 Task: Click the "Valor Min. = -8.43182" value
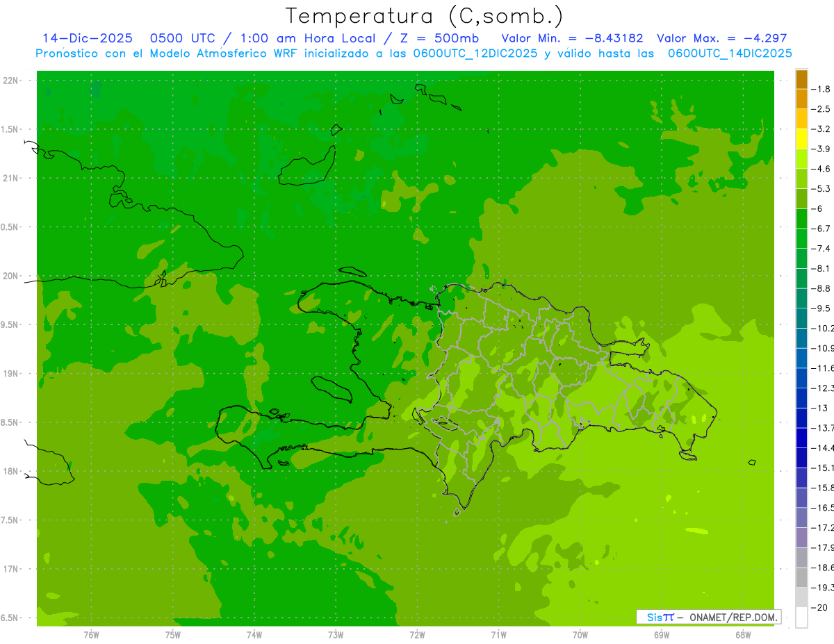tap(572, 38)
